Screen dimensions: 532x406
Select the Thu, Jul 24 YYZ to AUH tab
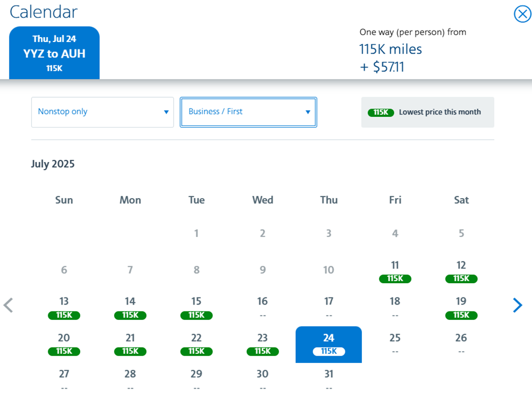[x=54, y=53]
